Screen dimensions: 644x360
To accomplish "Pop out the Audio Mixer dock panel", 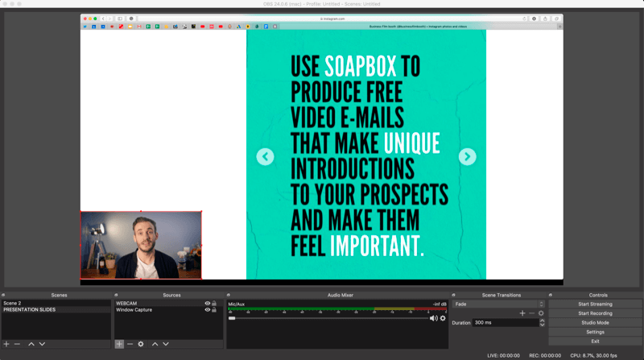I will [229, 295].
